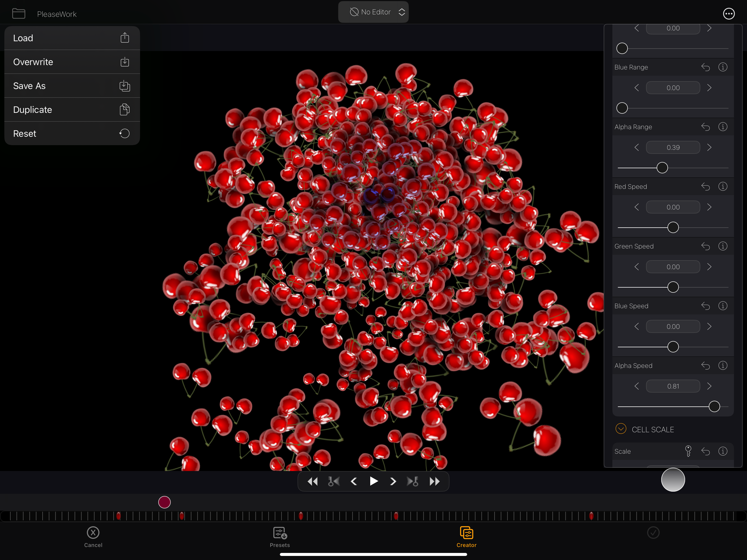Viewport: 747px width, 560px height.
Task: Adjust the Green Speed slider handle
Action: coord(673,287)
